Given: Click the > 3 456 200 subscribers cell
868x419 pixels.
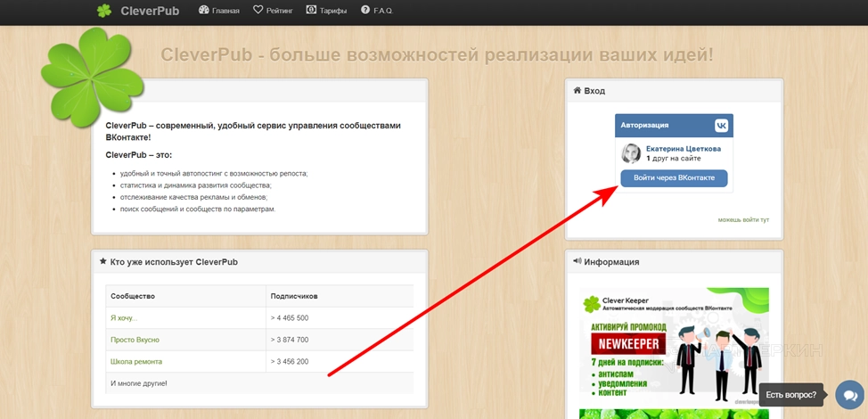Looking at the screenshot, I should pos(340,361).
